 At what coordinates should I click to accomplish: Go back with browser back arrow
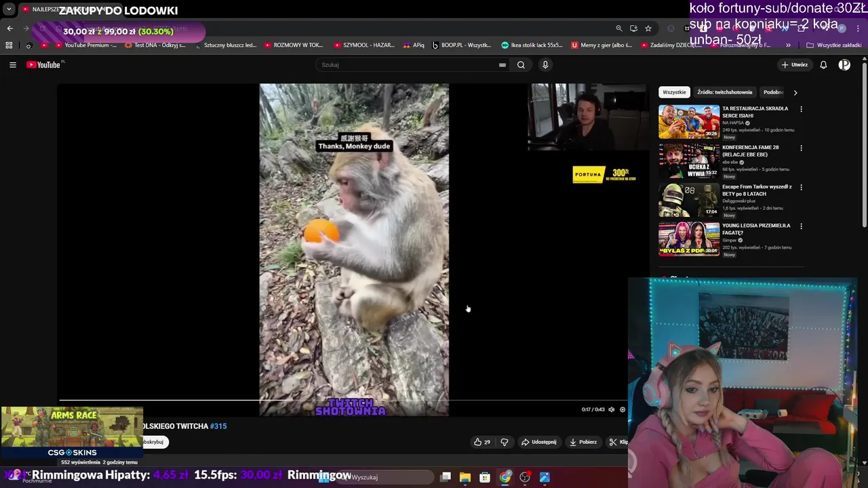click(9, 28)
